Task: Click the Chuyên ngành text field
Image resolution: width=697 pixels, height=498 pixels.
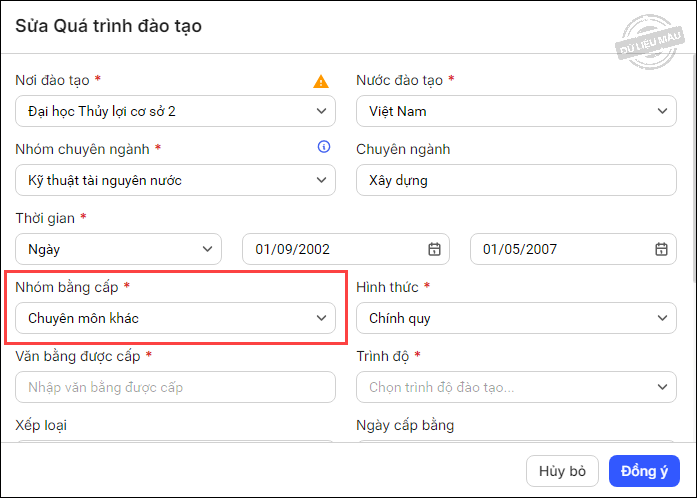Action: (516, 180)
